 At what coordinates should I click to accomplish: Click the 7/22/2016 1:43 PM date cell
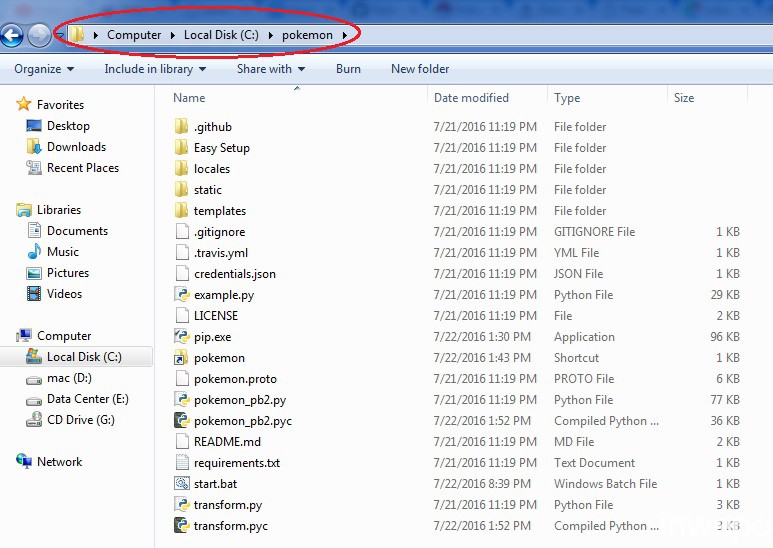click(x=482, y=358)
